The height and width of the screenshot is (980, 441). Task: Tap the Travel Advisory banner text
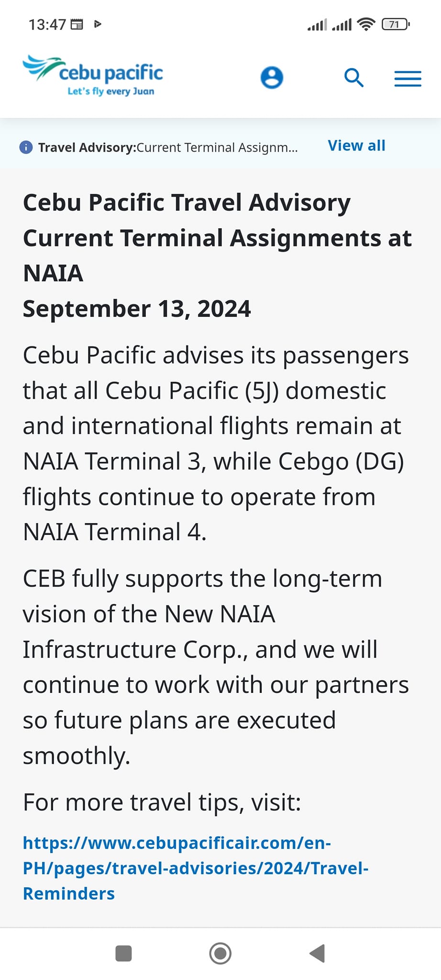[168, 147]
